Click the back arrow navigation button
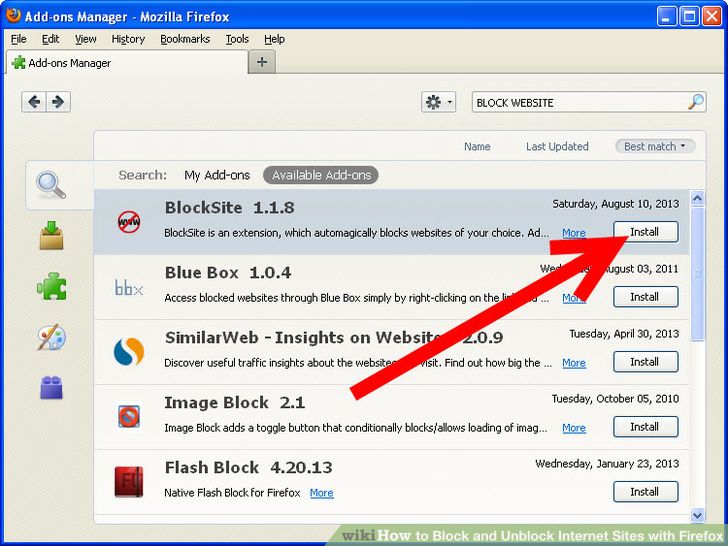This screenshot has height=546, width=728. [34, 102]
